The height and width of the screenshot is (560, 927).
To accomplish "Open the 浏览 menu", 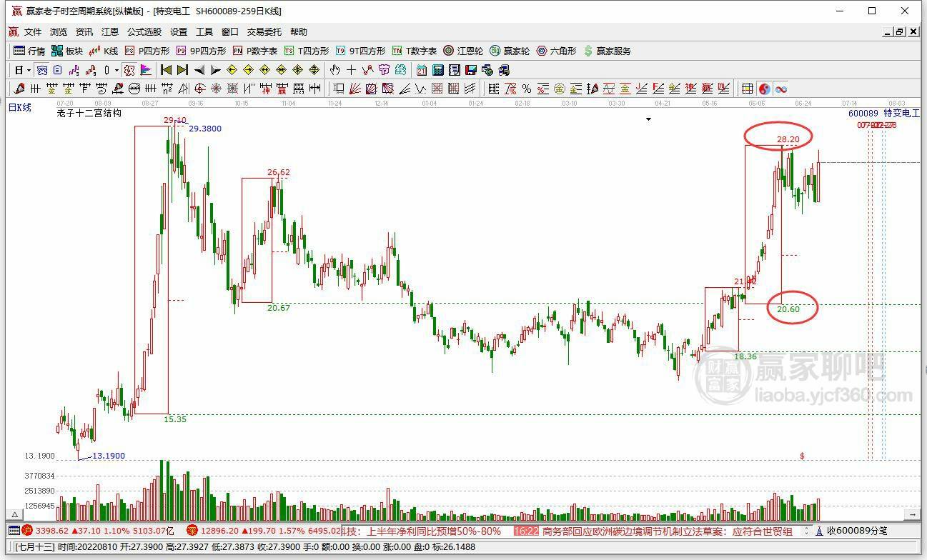I will 59,32.
